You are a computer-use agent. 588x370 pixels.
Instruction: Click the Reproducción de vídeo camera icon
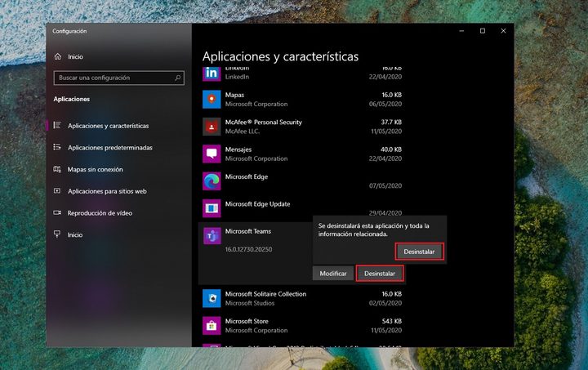(57, 212)
